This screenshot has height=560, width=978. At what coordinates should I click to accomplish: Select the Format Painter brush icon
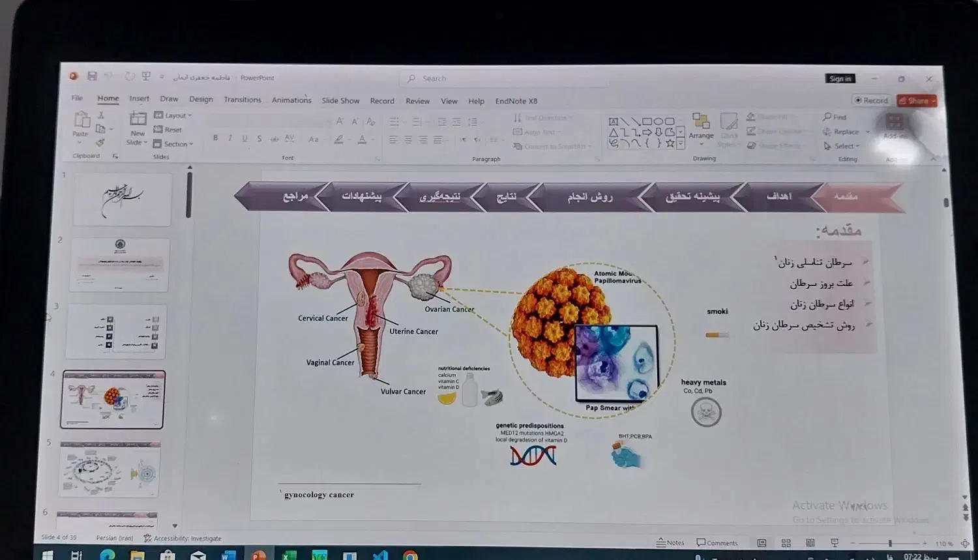(100, 143)
